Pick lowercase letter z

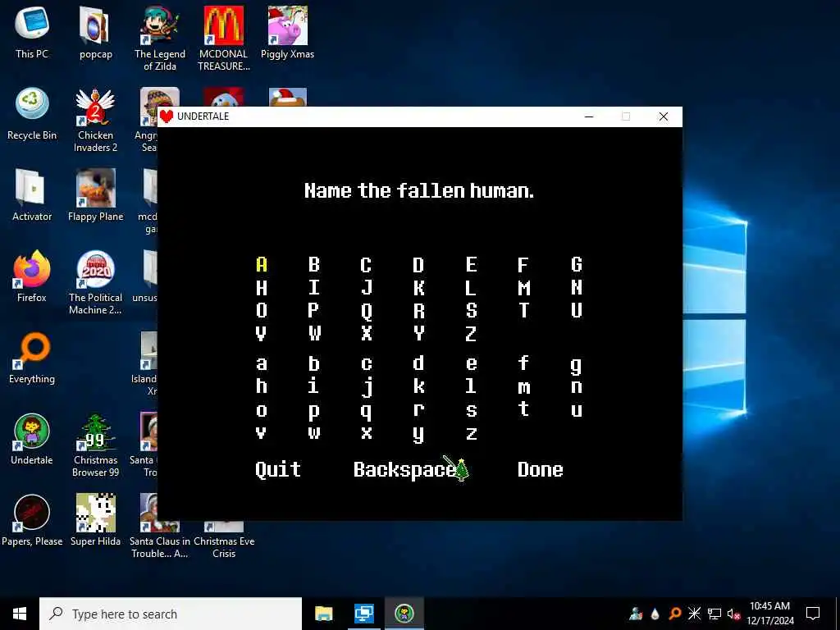pyautogui.click(x=471, y=433)
